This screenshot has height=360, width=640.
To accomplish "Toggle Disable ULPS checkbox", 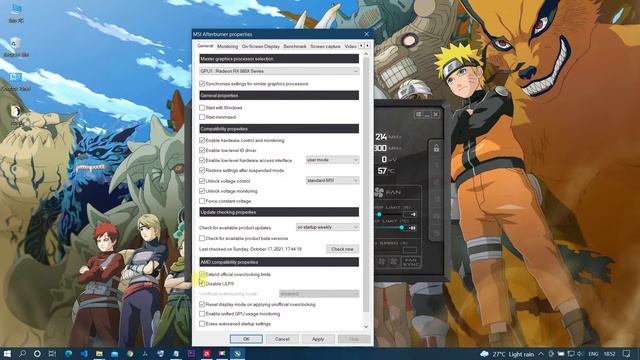I will coord(202,284).
